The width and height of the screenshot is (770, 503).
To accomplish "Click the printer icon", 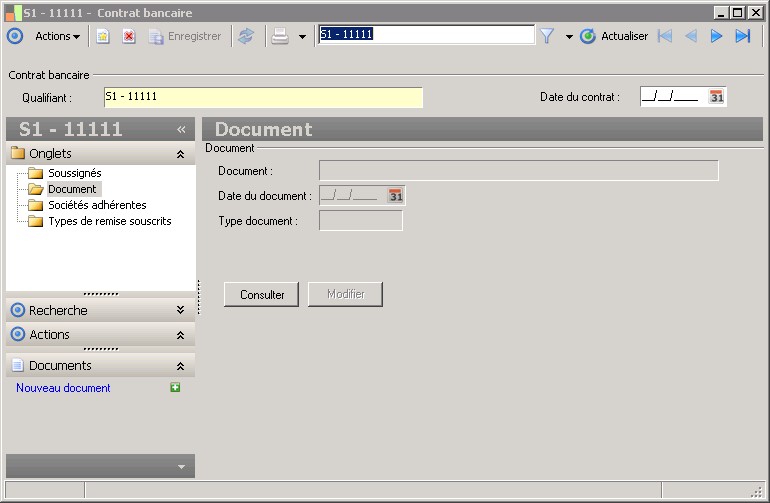I will tap(280, 36).
